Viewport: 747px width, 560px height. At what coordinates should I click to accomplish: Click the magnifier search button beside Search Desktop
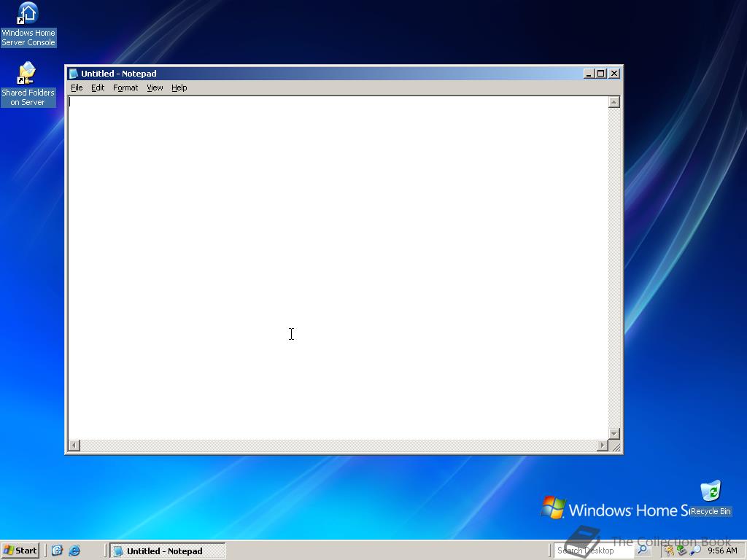[642, 550]
